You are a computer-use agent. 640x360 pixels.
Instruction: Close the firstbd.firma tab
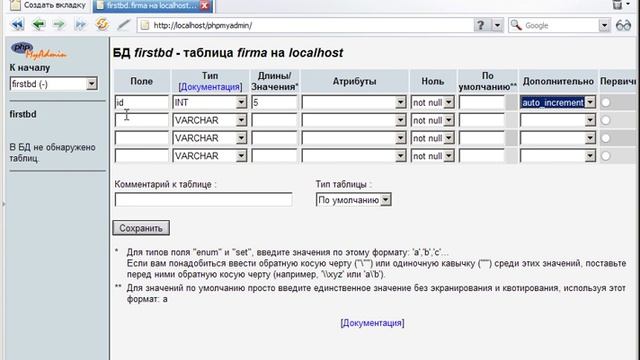(204, 5)
